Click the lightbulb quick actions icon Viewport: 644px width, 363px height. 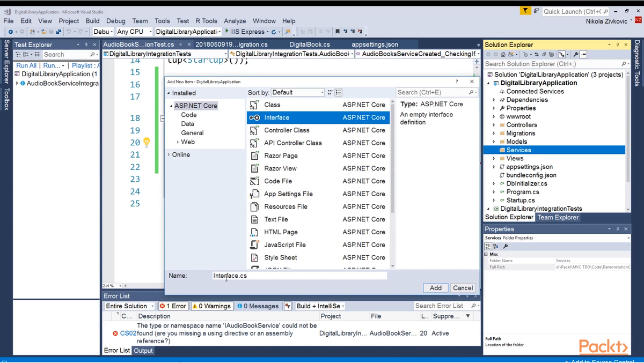(x=147, y=142)
